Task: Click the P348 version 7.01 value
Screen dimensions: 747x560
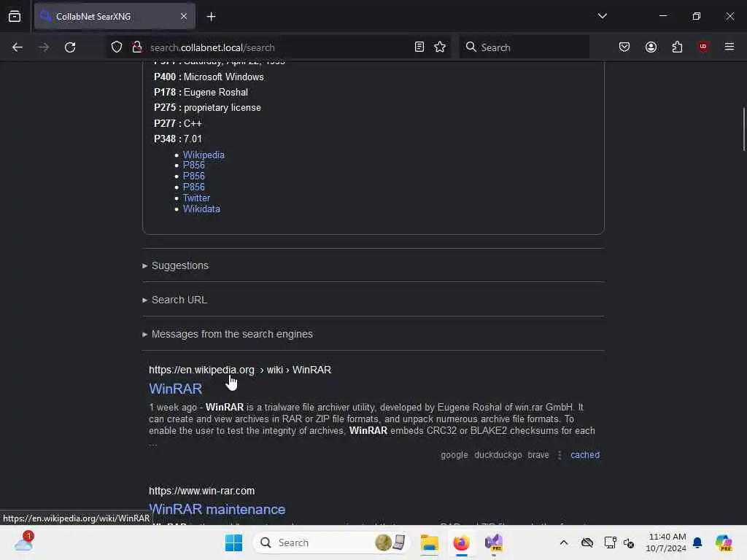Action: (193, 139)
